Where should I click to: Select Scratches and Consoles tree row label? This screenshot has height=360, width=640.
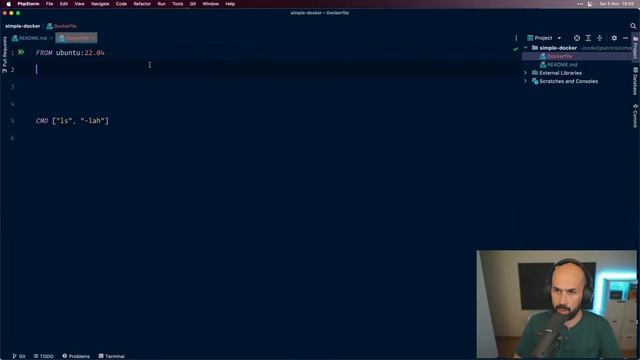(x=569, y=81)
